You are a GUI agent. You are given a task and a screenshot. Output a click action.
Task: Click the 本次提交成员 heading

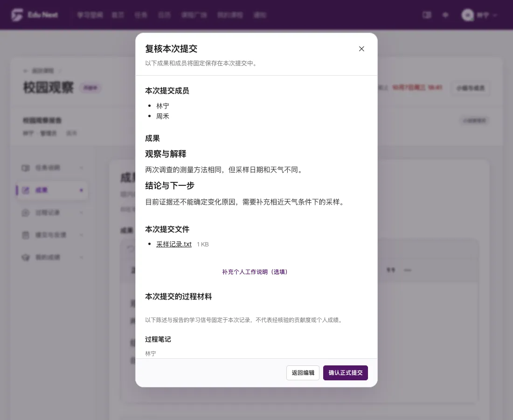[x=167, y=91]
